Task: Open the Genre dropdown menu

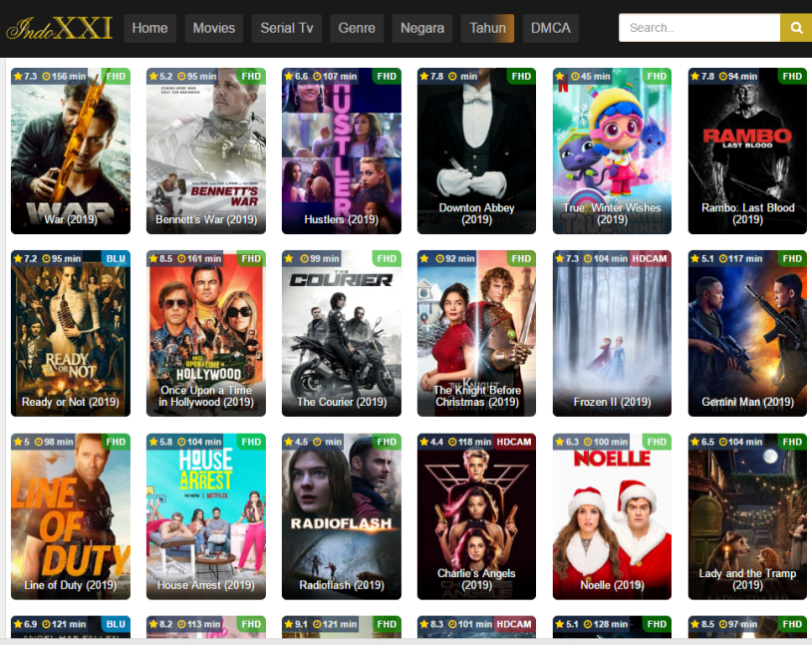Action: coord(357,28)
